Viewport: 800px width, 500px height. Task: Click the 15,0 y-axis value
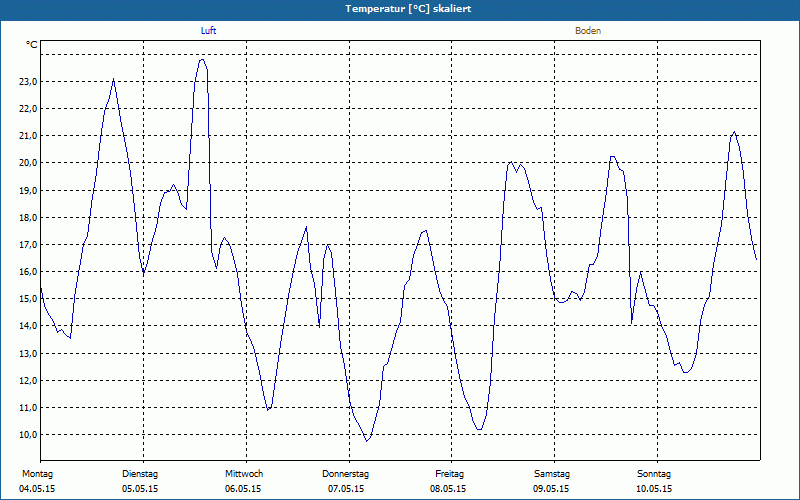[x=29, y=298]
